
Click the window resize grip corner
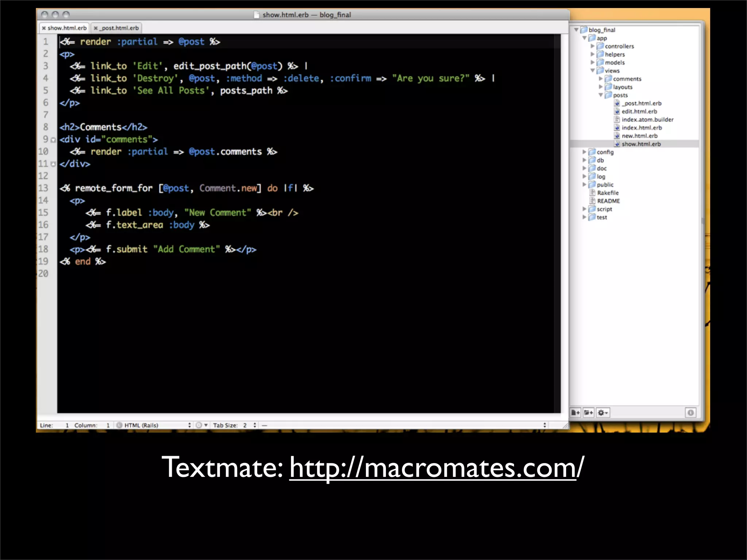(565, 425)
